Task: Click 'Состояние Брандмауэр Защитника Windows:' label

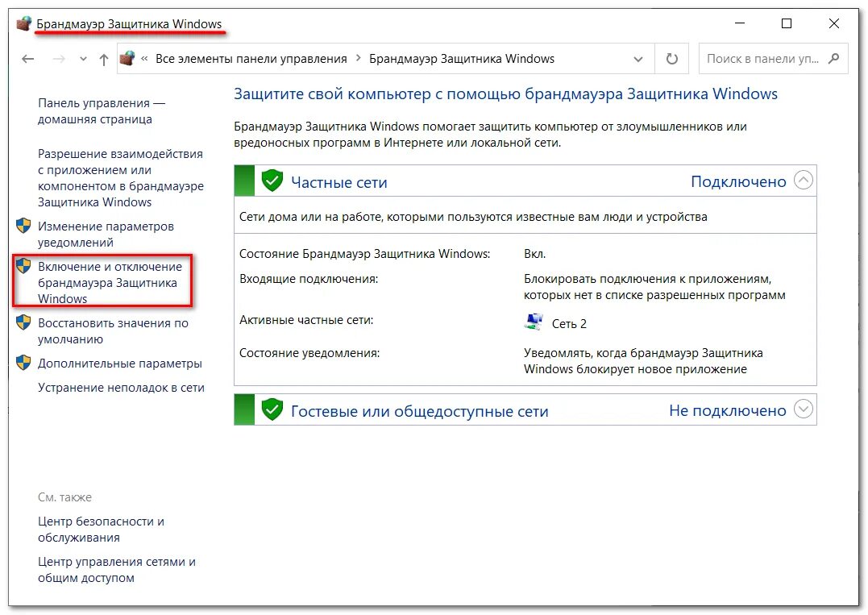Action: tap(365, 254)
